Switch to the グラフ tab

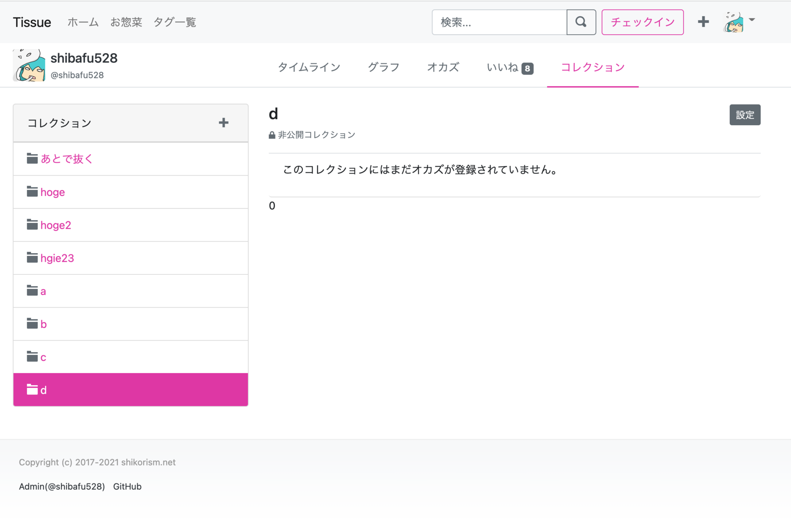384,67
